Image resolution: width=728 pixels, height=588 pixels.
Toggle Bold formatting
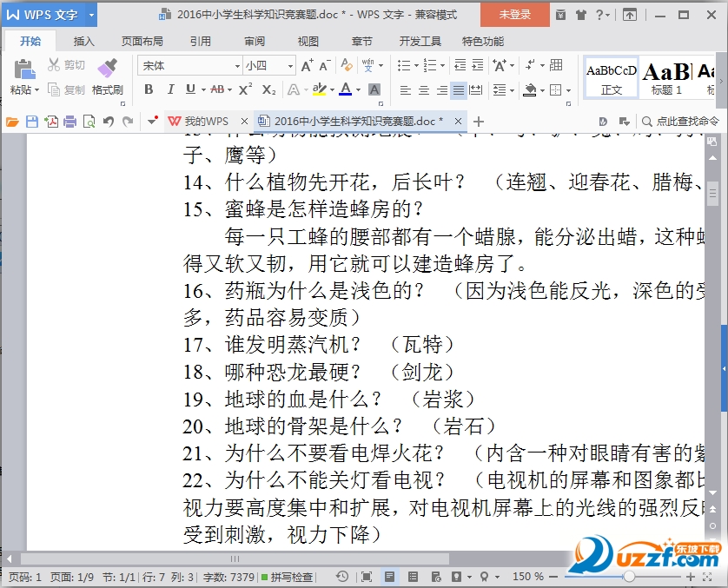pos(149,89)
